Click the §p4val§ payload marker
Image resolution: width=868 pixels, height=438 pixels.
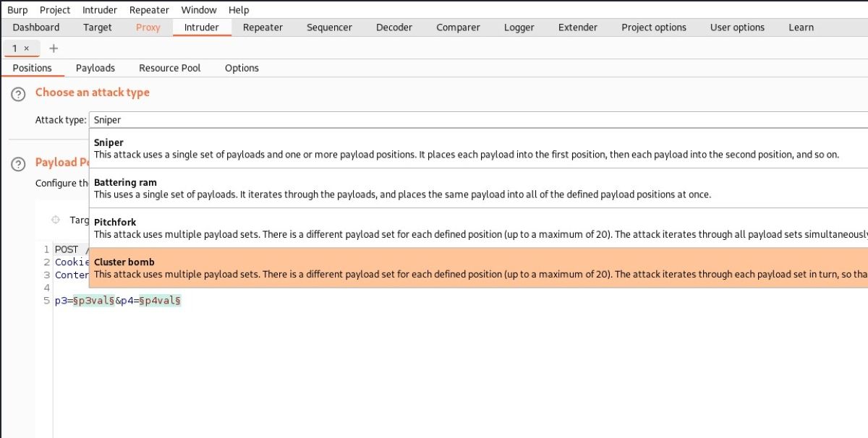[x=159, y=301]
